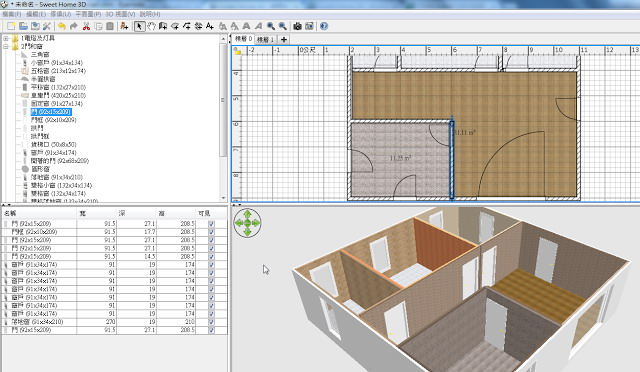Open a home file using the Open icon
640x372 pixels.
[23, 26]
